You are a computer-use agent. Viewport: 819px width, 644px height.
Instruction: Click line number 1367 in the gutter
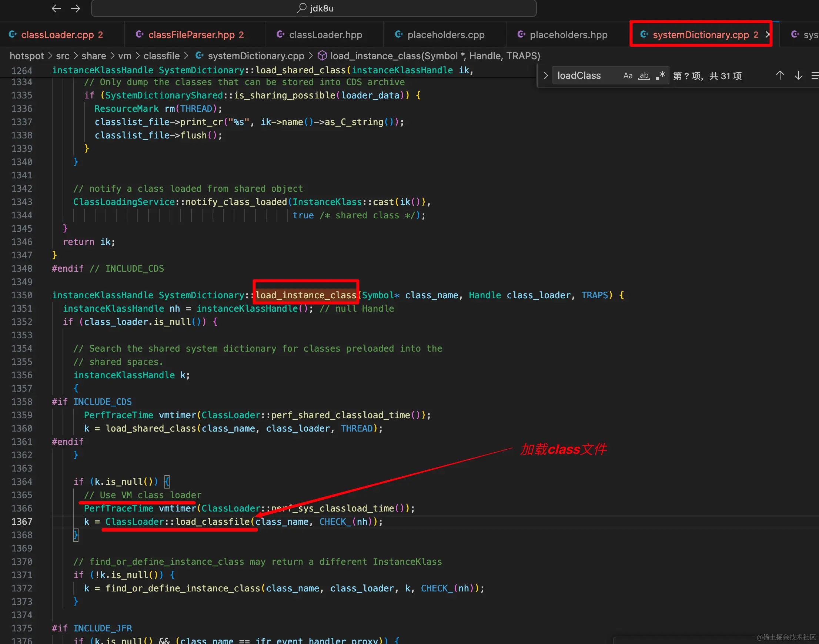pyautogui.click(x=22, y=521)
